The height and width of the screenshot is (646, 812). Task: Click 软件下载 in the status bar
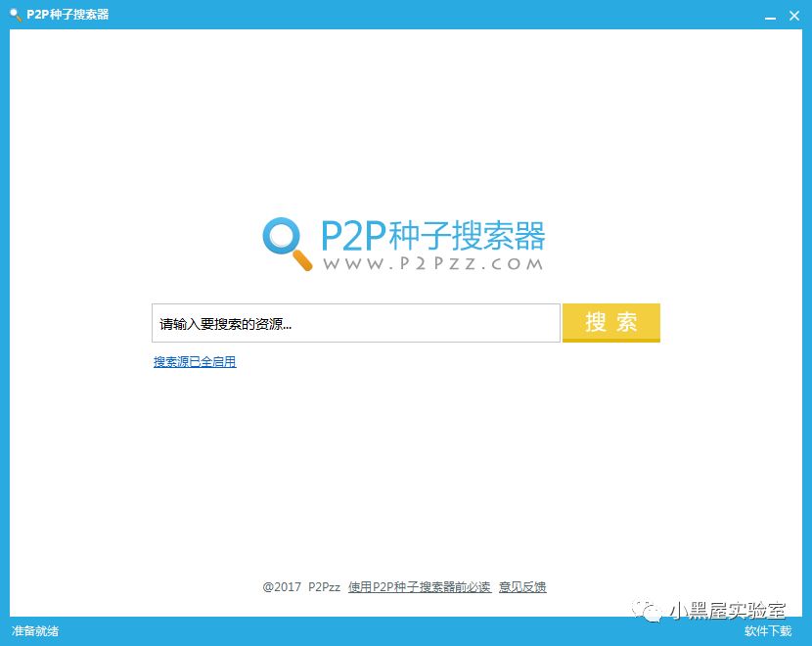[768, 630]
